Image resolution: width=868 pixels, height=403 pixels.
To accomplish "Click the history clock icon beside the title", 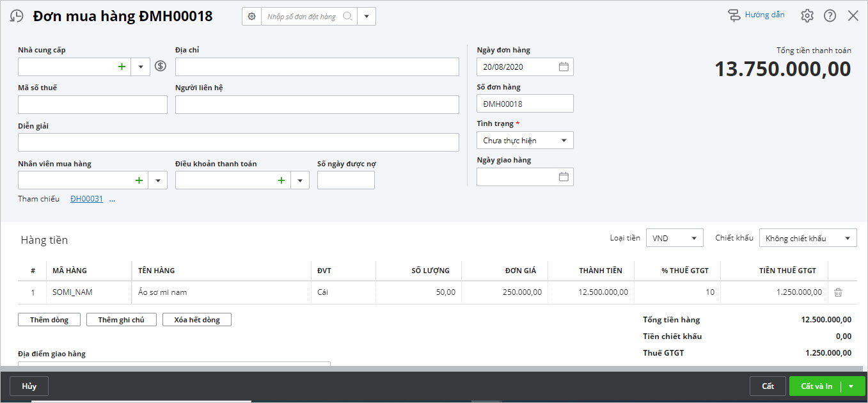I will (17, 17).
